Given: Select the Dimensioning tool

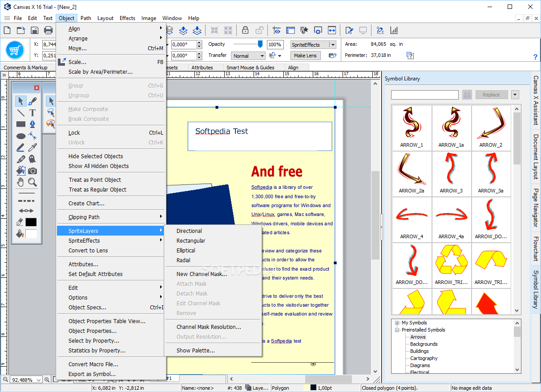Looking at the screenshot, I should pyautogui.click(x=32, y=136).
